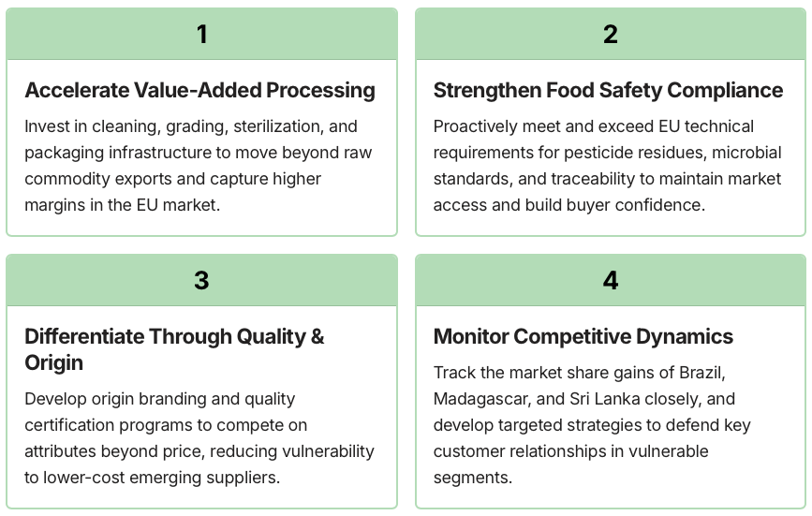Click the number 3 card header
This screenshot has width=812, height=516.
click(202, 281)
